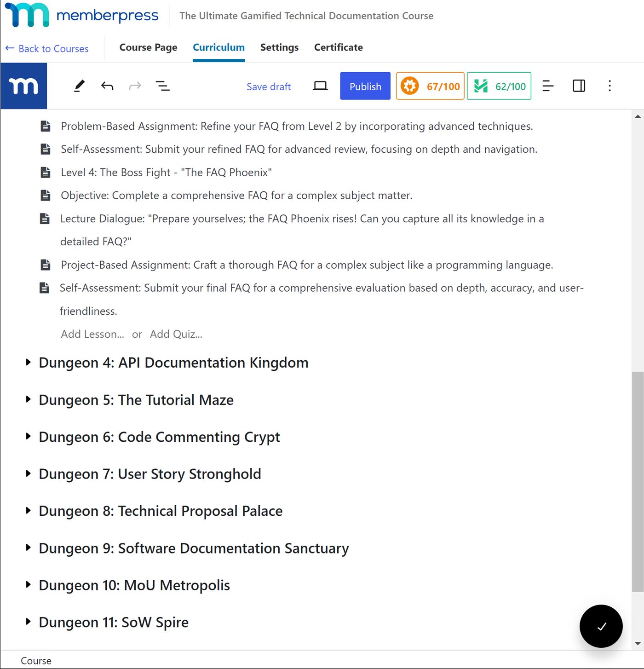Add a new lesson

click(92, 334)
